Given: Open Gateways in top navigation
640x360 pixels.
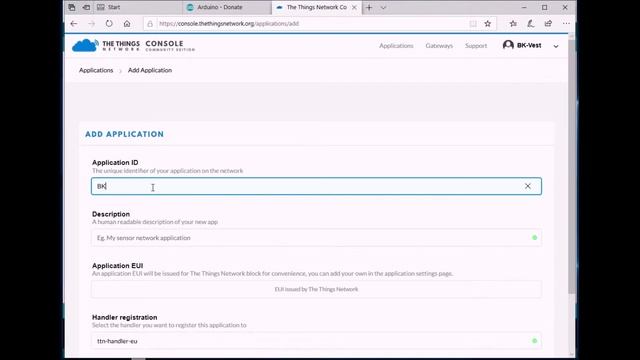Looking at the screenshot, I should [439, 46].
